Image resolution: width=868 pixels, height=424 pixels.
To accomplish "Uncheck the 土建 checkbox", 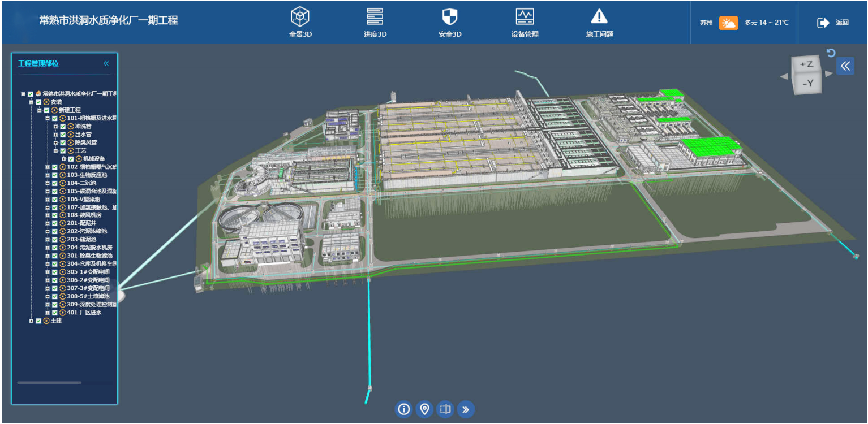I will (38, 321).
